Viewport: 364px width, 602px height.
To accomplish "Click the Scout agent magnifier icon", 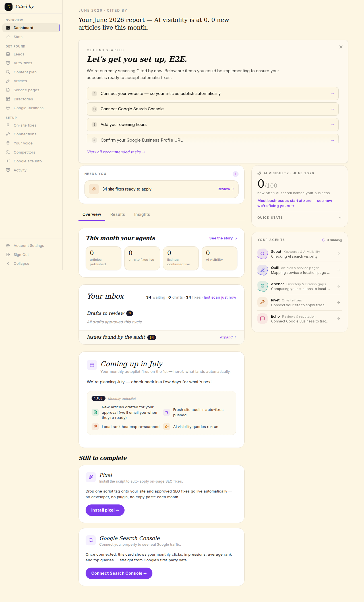I will 262,254.
